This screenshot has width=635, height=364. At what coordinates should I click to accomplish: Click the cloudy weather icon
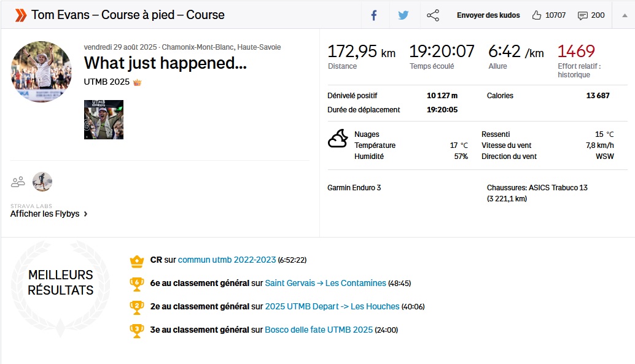tap(338, 139)
